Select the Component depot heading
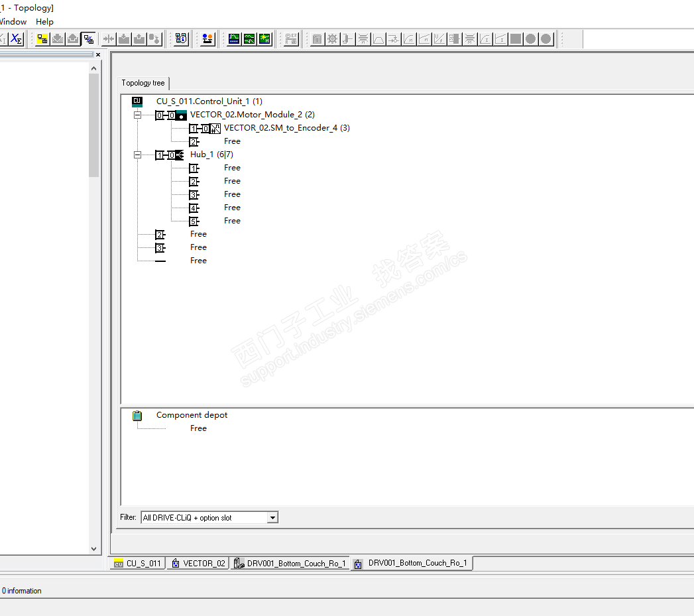The image size is (694, 616). tap(192, 415)
